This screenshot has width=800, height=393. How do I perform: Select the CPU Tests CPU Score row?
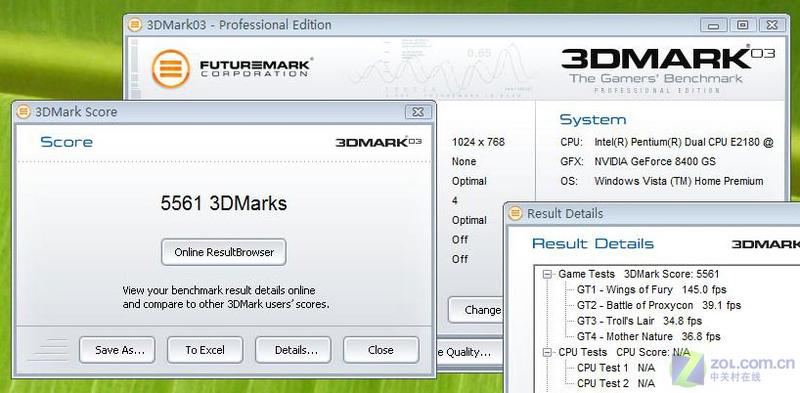tap(623, 353)
